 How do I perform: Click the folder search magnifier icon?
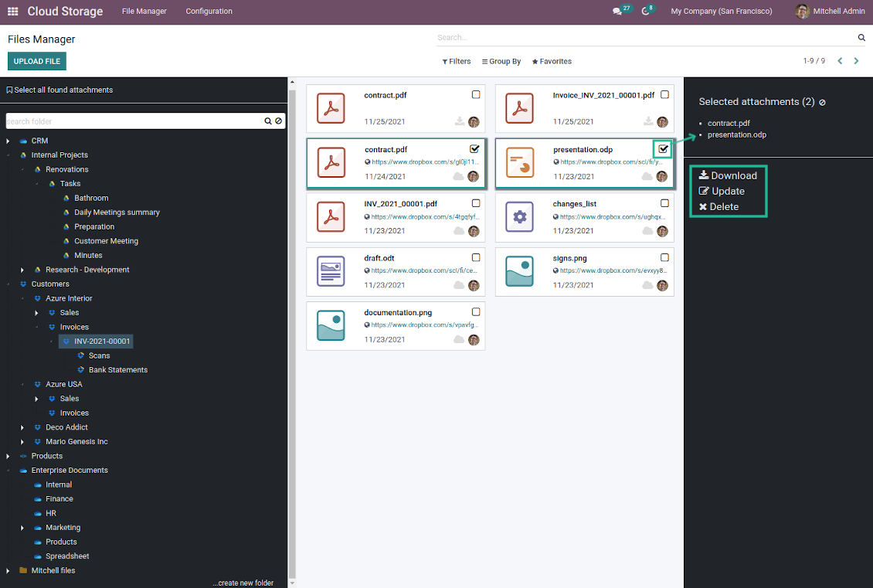(268, 121)
